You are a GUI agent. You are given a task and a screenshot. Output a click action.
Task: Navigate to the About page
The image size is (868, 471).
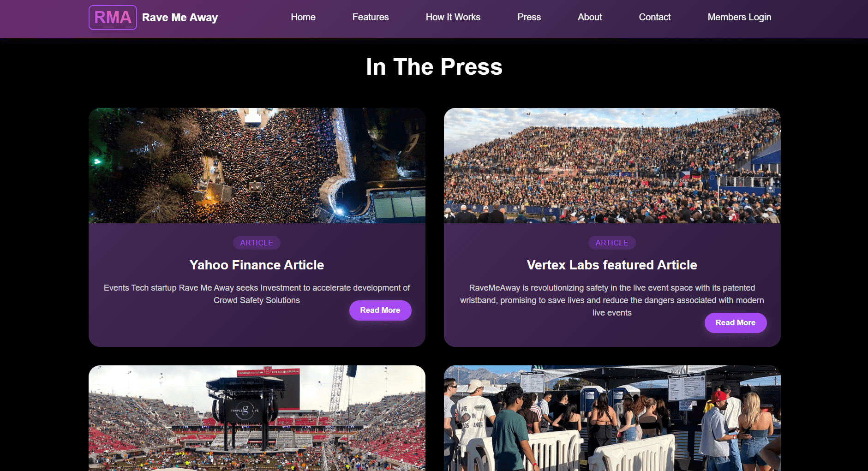590,17
